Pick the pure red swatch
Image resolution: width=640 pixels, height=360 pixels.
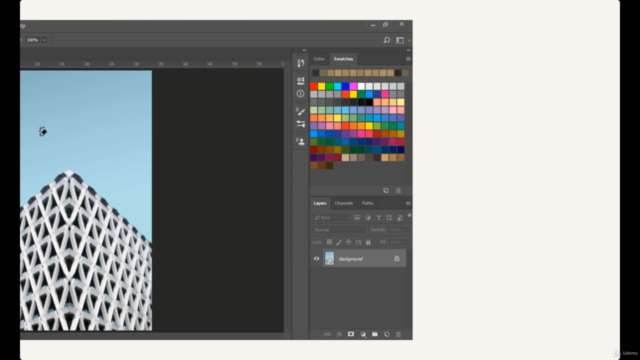pos(313,86)
